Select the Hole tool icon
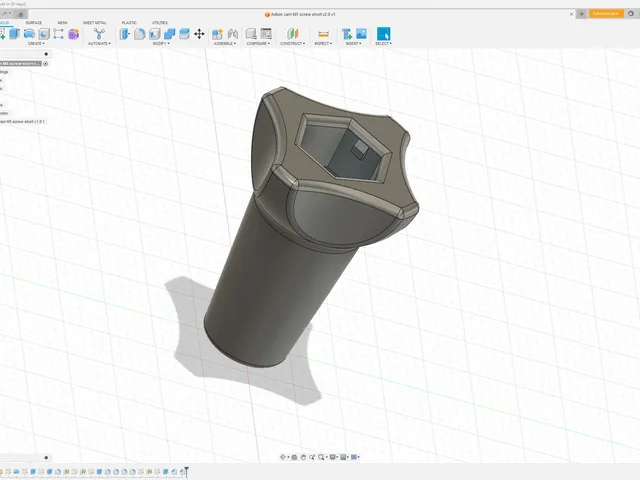This screenshot has height=480, width=640. tap(44, 34)
